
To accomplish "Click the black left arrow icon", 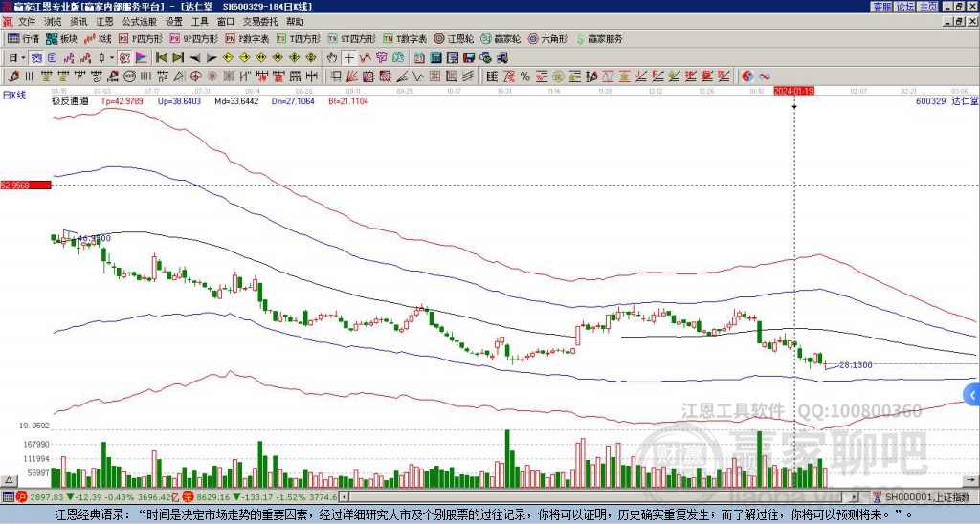I will 195,57.
